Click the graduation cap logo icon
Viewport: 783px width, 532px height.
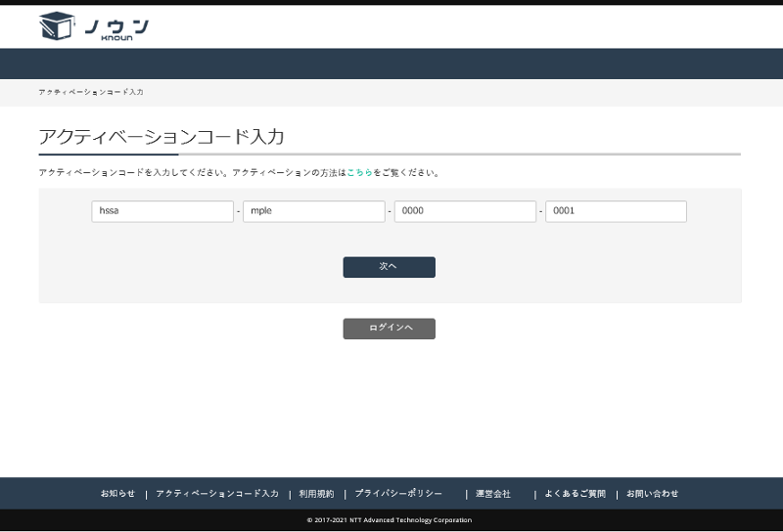click(57, 26)
